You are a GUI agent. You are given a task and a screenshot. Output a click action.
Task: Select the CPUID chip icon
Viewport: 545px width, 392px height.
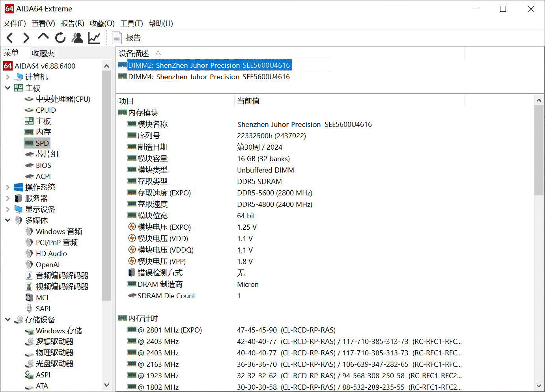29,110
